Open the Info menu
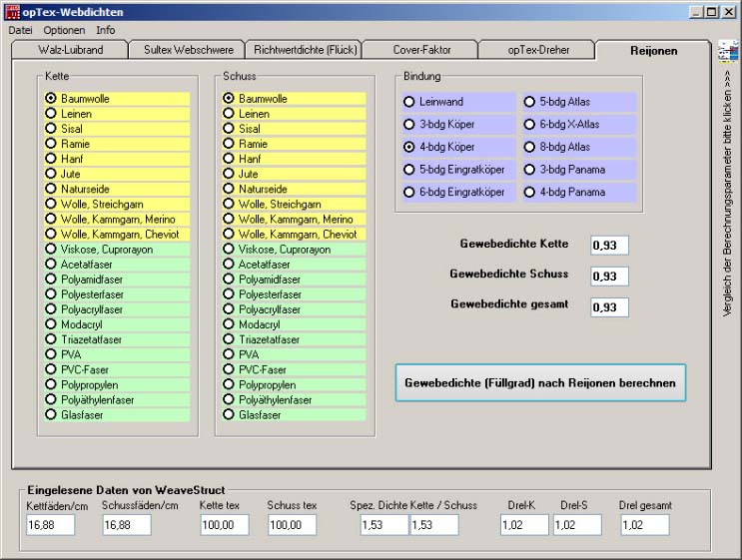Image resolution: width=742 pixels, height=560 pixels. click(x=106, y=30)
